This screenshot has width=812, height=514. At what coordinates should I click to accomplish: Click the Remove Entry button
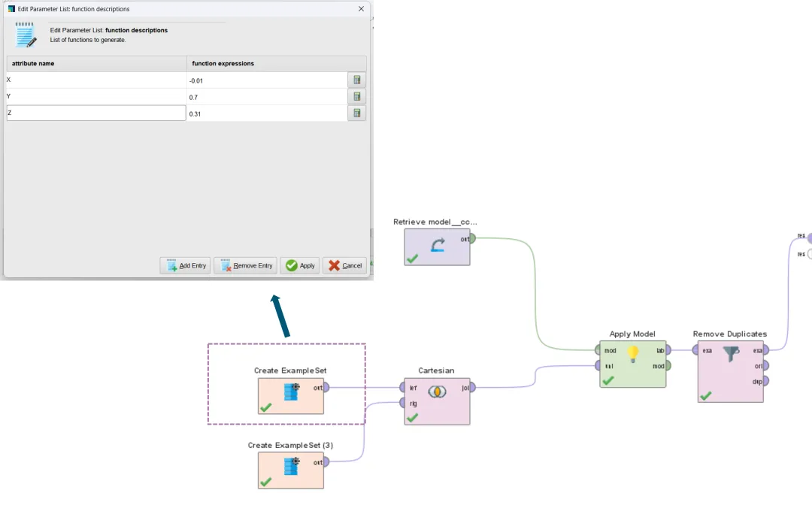click(x=245, y=266)
